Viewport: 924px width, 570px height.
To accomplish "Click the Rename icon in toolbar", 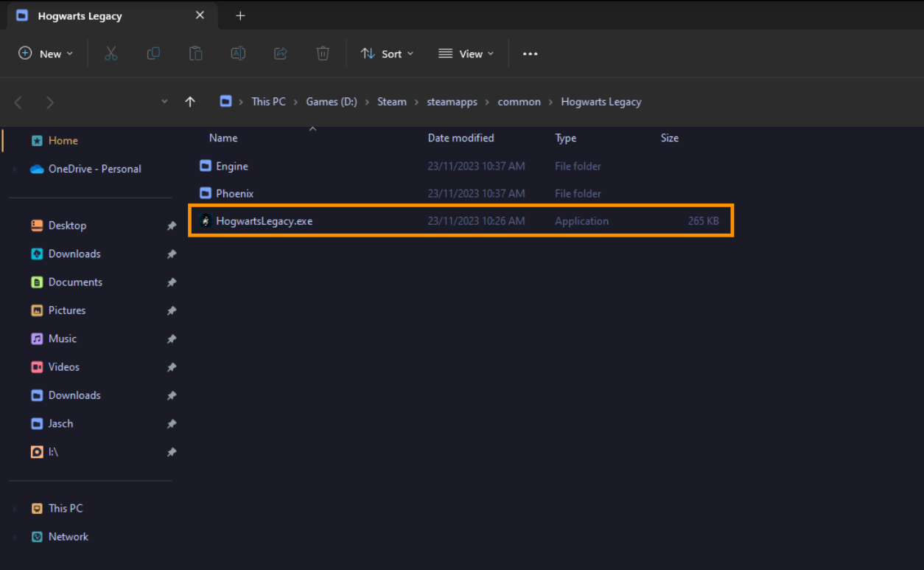I will point(238,53).
